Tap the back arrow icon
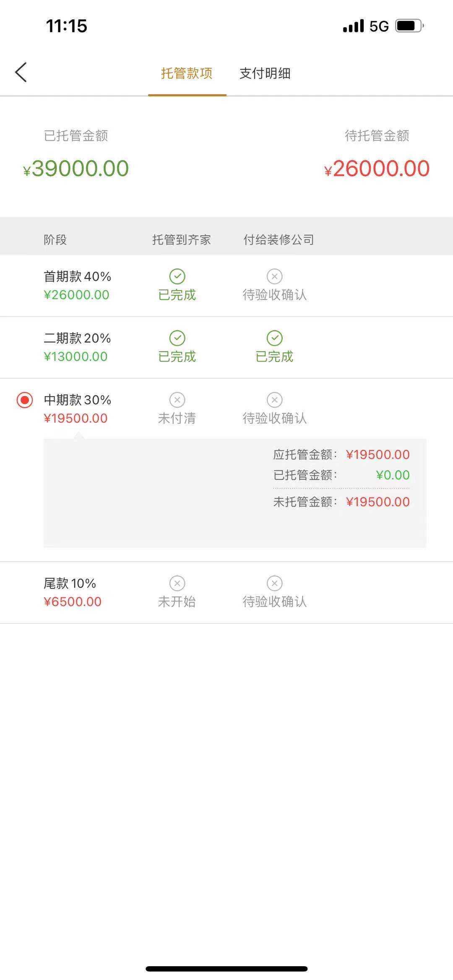Image resolution: width=453 pixels, height=980 pixels. [21, 73]
